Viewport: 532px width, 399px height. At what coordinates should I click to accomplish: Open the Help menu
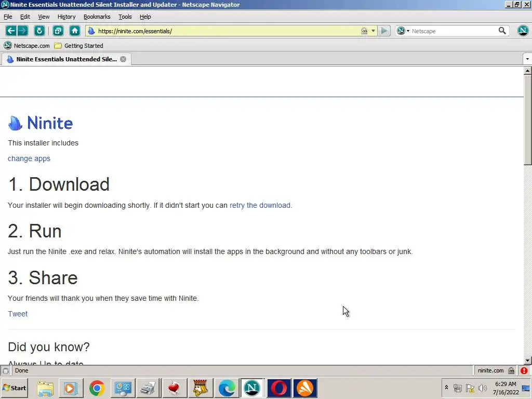coord(145,17)
